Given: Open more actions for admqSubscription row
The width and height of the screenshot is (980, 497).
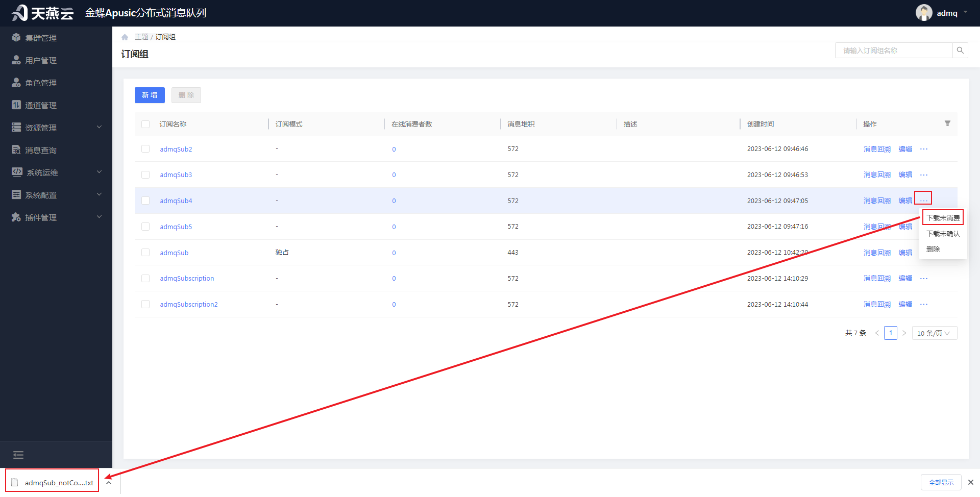Looking at the screenshot, I should [924, 279].
